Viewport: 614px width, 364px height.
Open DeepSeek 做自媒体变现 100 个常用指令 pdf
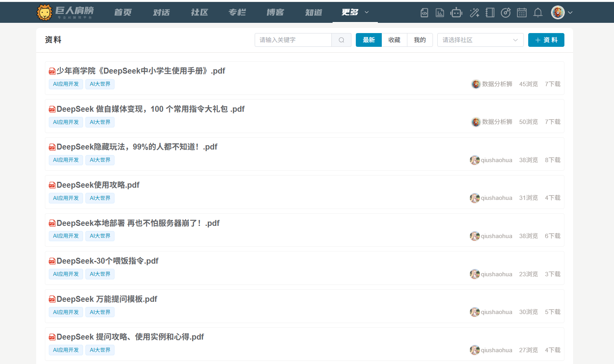pos(151,109)
